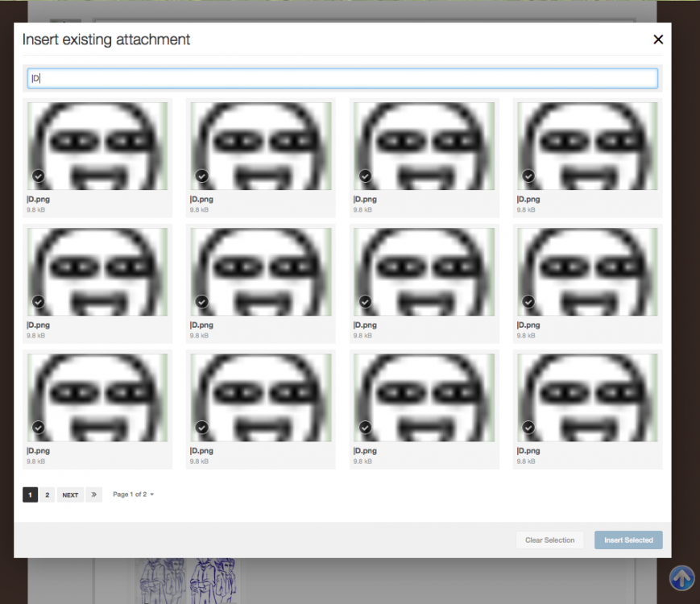
Task: Close the Insert existing attachment dialog
Action: click(x=658, y=39)
